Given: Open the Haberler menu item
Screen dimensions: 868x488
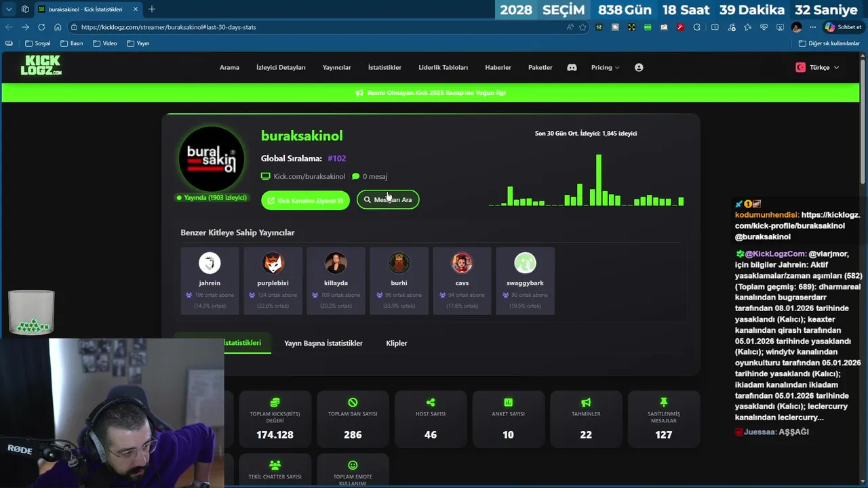Looking at the screenshot, I should click(498, 67).
